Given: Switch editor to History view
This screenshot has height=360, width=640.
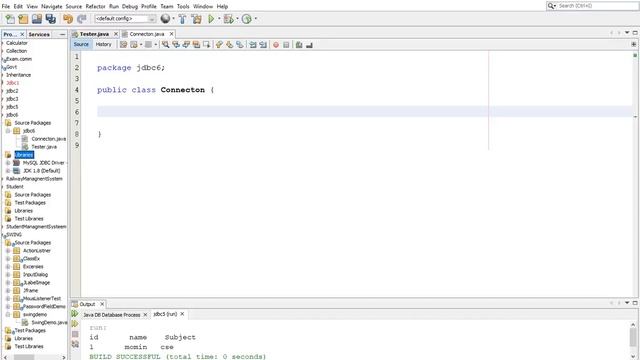Looking at the screenshot, I should pyautogui.click(x=103, y=44).
